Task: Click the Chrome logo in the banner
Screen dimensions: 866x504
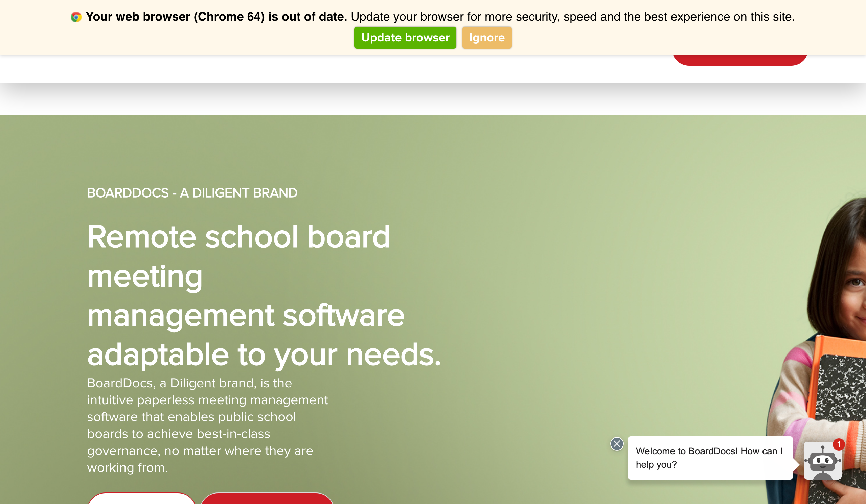Action: point(76,17)
